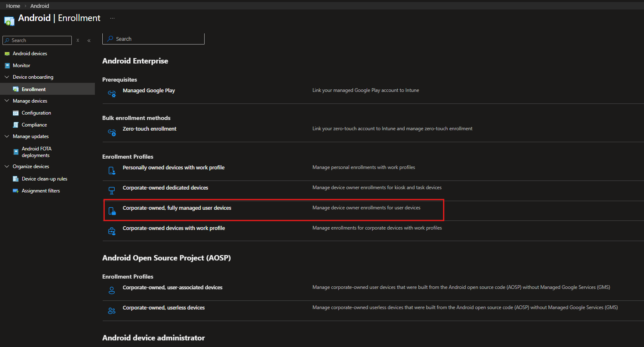644x347 pixels.
Task: Click the Compliance sidebar icon
Action: coord(16,125)
